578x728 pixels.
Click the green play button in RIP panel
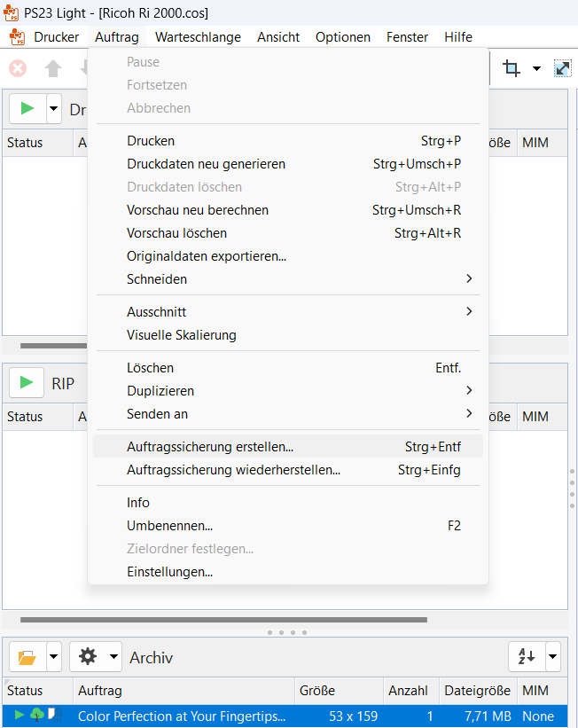point(27,382)
